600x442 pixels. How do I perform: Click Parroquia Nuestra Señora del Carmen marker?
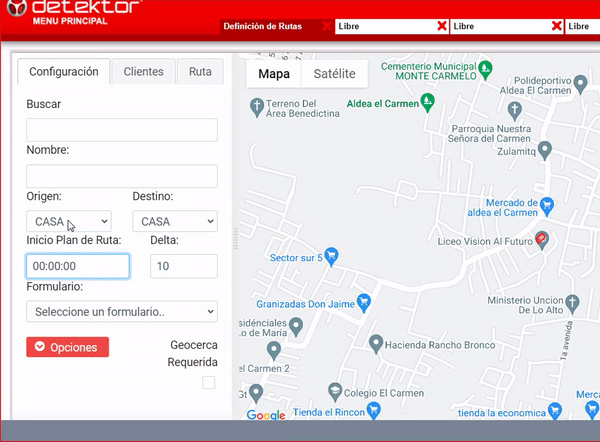click(x=515, y=111)
